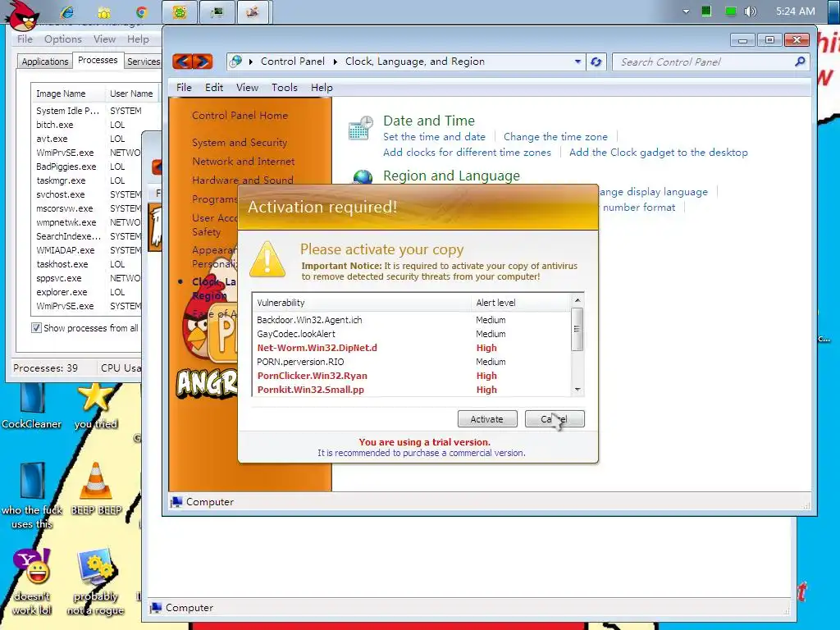This screenshot has height=630, width=840.
Task: Open the Control Panel Help menu
Action: point(322,87)
